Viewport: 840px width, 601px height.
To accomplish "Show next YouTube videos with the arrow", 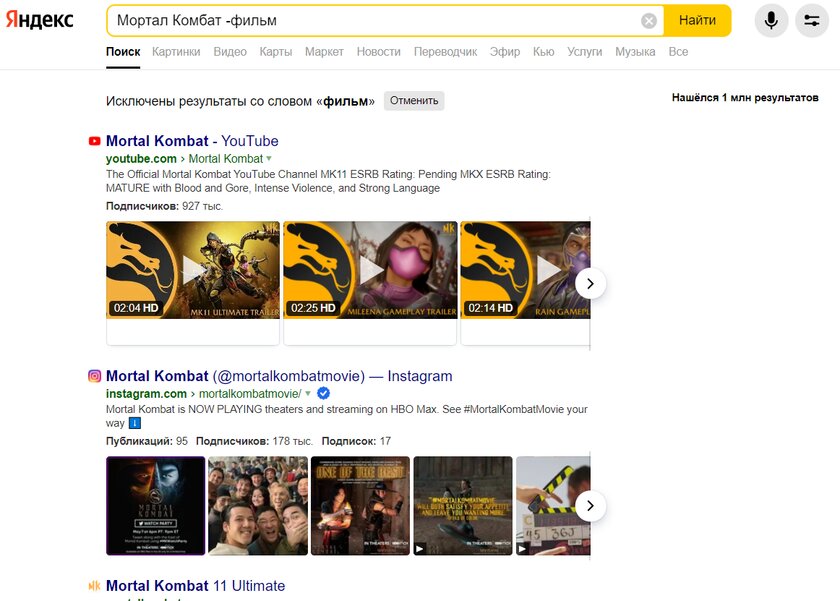I will click(590, 283).
